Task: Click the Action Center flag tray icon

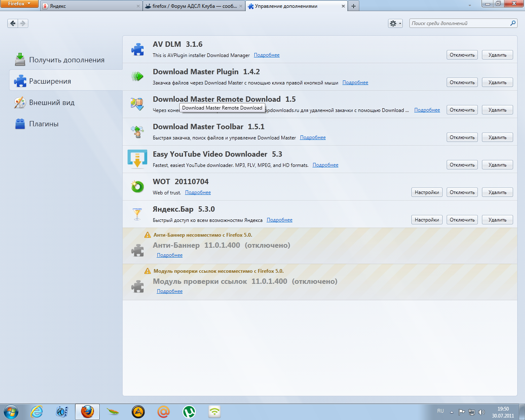Action: tap(462, 412)
